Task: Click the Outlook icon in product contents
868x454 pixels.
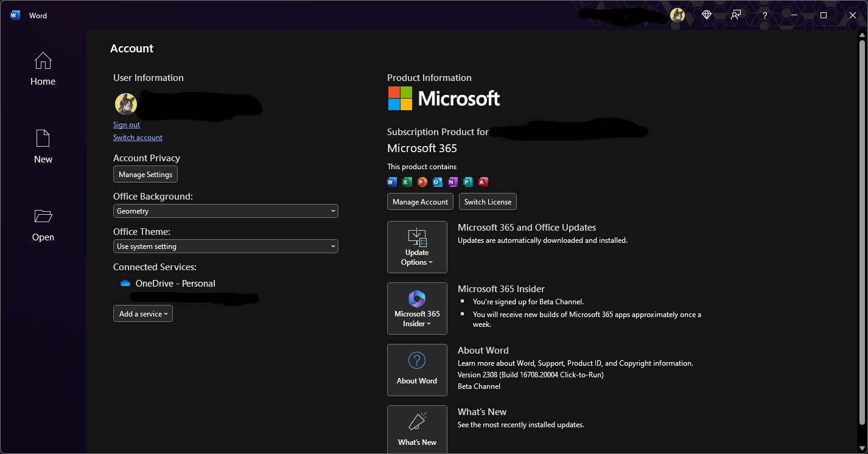Action: [x=437, y=181]
